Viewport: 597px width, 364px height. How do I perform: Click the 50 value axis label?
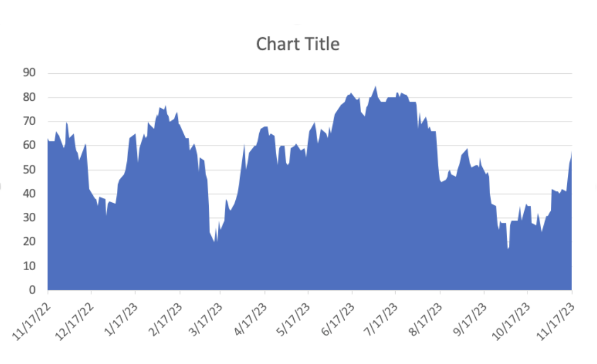point(29,170)
